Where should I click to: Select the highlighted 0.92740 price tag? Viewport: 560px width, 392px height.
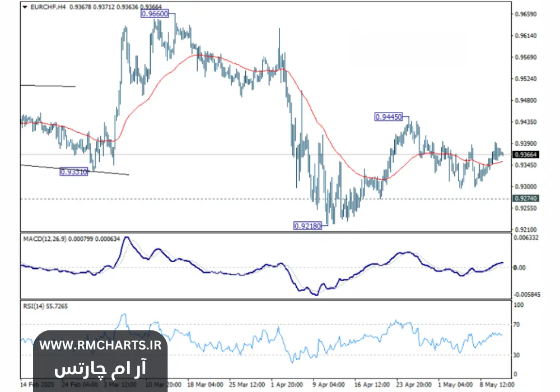pyautogui.click(x=525, y=197)
